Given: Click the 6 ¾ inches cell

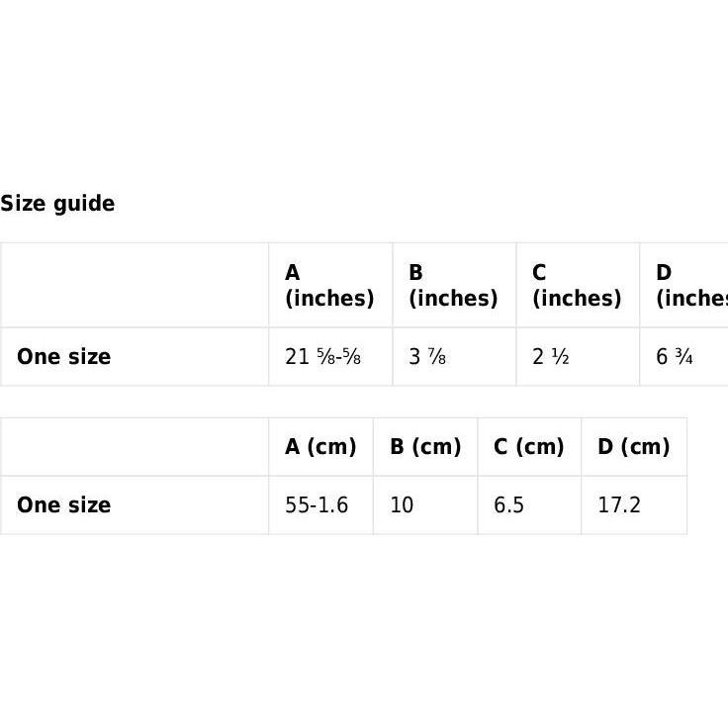Looking at the screenshot, I should [x=683, y=356].
